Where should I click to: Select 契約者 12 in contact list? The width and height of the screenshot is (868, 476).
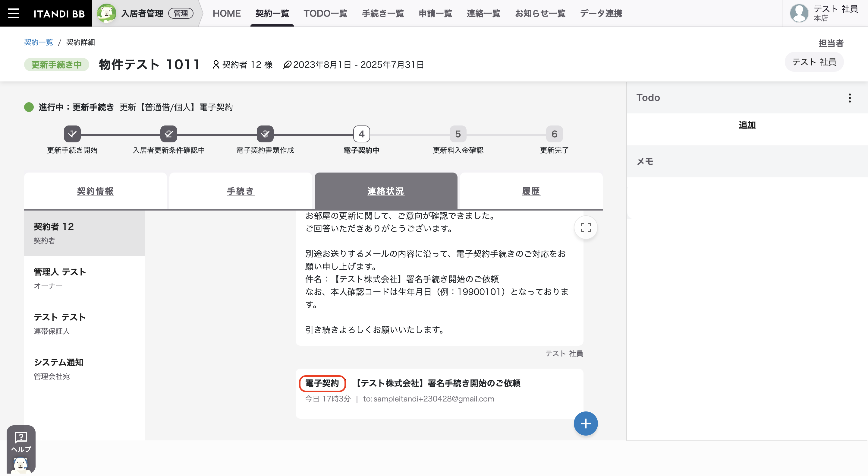click(x=84, y=233)
